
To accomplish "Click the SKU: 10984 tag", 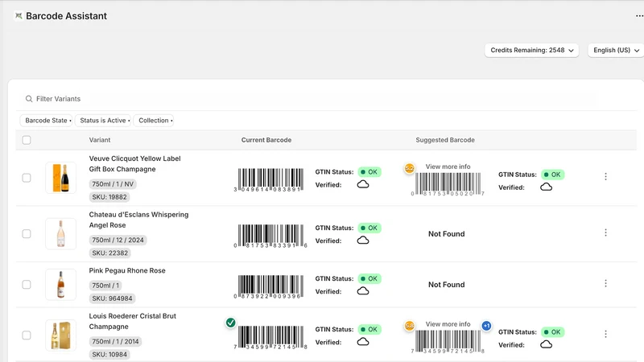I will coord(109,354).
